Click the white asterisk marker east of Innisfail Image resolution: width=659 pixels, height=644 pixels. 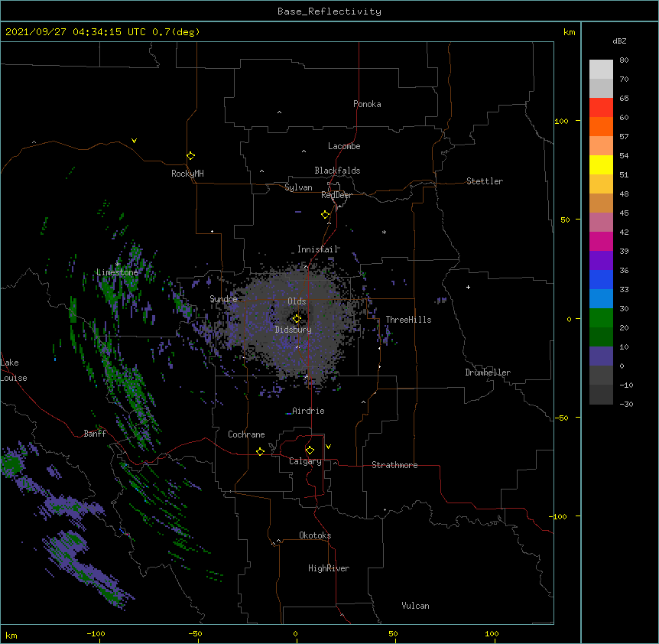click(384, 232)
